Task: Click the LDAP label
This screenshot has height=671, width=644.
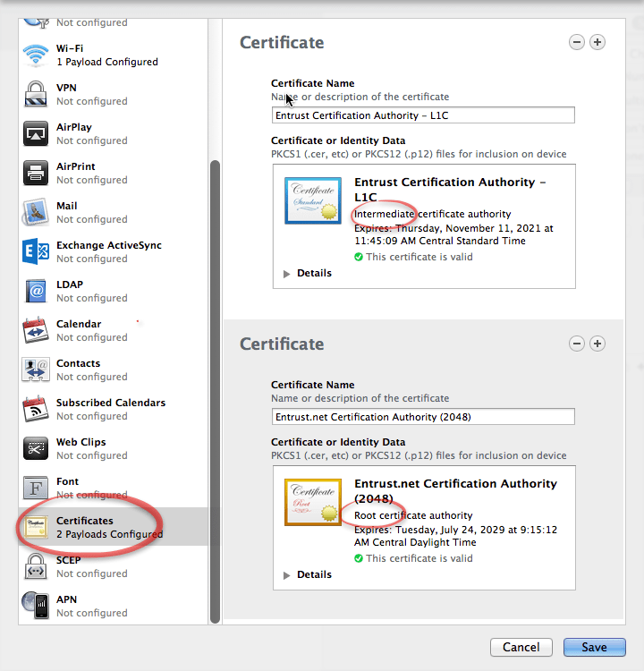Action: pyautogui.click(x=70, y=285)
